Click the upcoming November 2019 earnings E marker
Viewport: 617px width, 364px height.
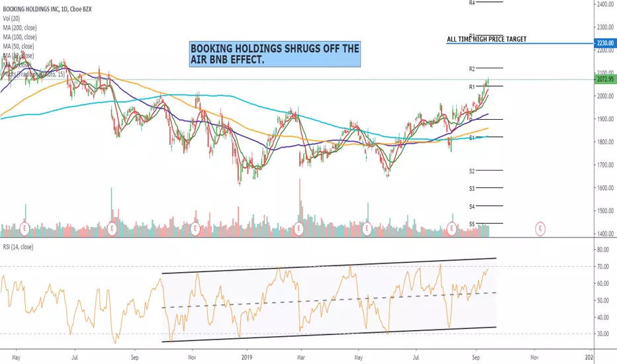coord(540,228)
